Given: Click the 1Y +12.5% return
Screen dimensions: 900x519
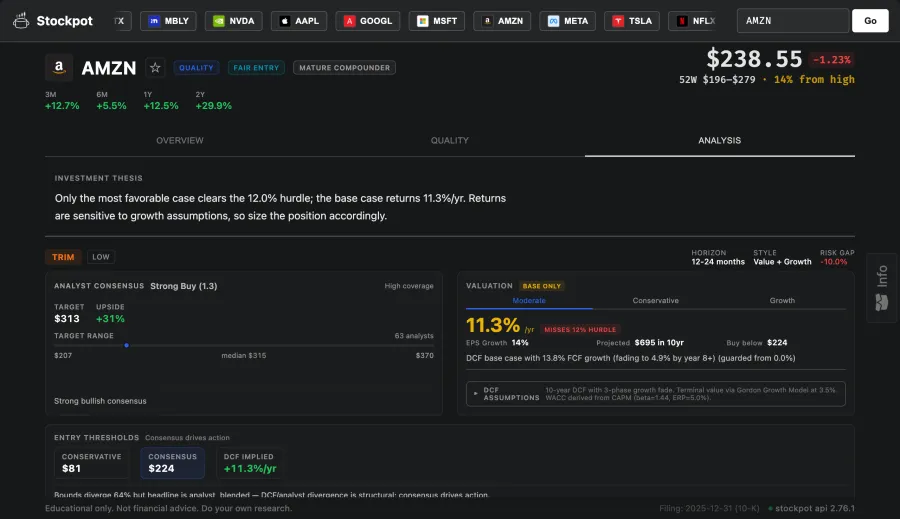Looking at the screenshot, I should 161,101.
